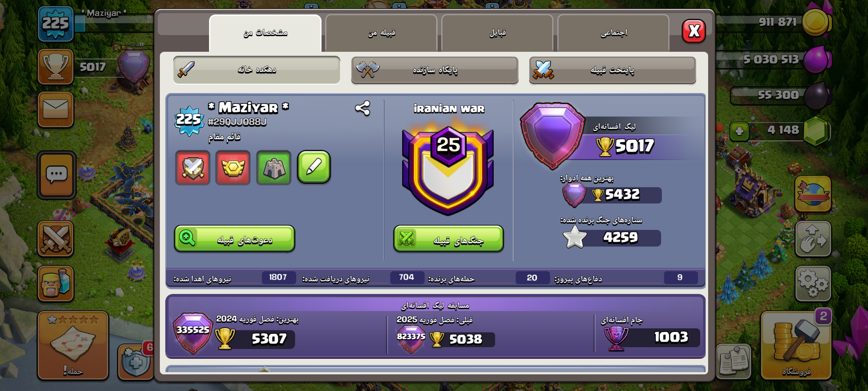Image resolution: width=868 pixels, height=391 pixels.
Task: Open the trophy ranking icon
Action: pyautogui.click(x=56, y=67)
